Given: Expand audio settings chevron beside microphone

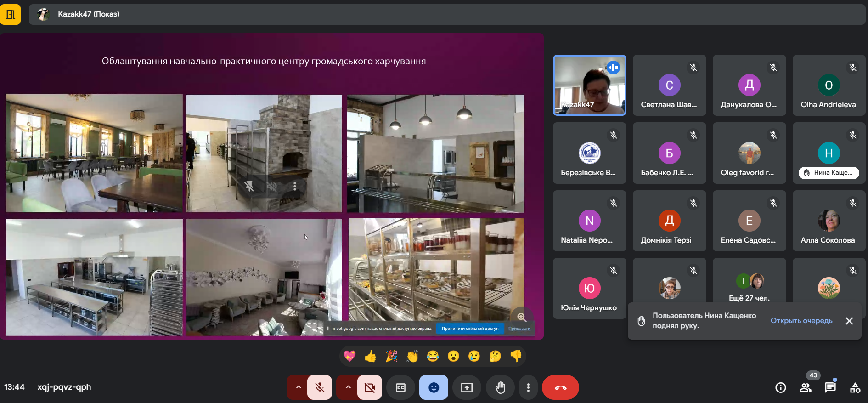Looking at the screenshot, I should pyautogui.click(x=299, y=387).
